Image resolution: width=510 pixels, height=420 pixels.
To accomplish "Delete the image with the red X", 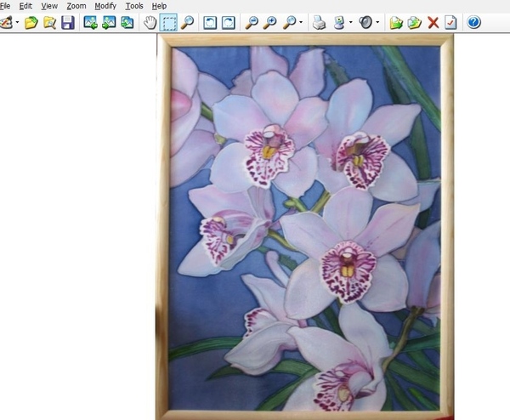I will [433, 22].
